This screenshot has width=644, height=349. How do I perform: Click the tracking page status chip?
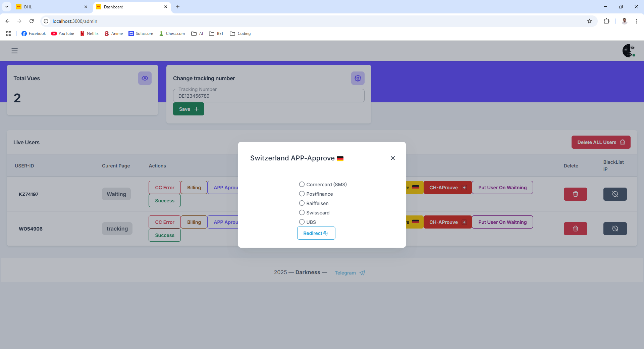coord(117,229)
